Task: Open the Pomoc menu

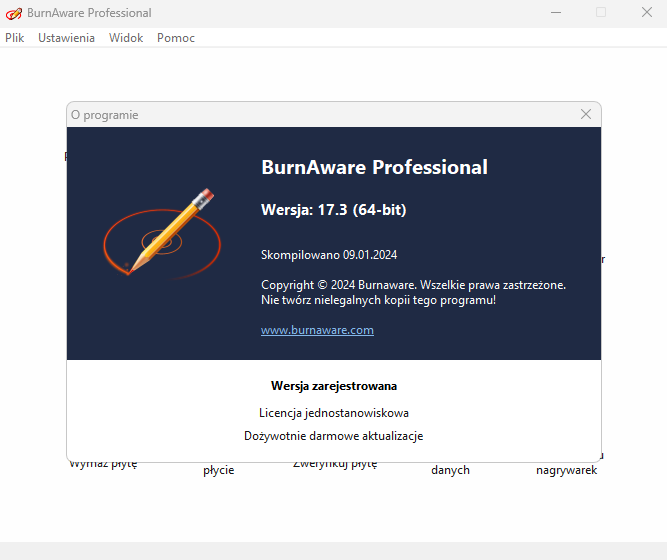Action: point(176,38)
